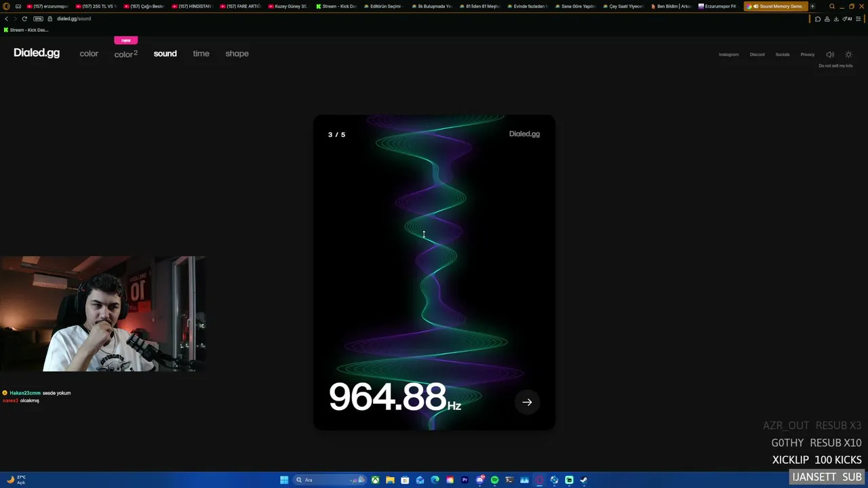
Task: Open the 'Stream - Kick Das...' bookmark
Action: coord(26,30)
